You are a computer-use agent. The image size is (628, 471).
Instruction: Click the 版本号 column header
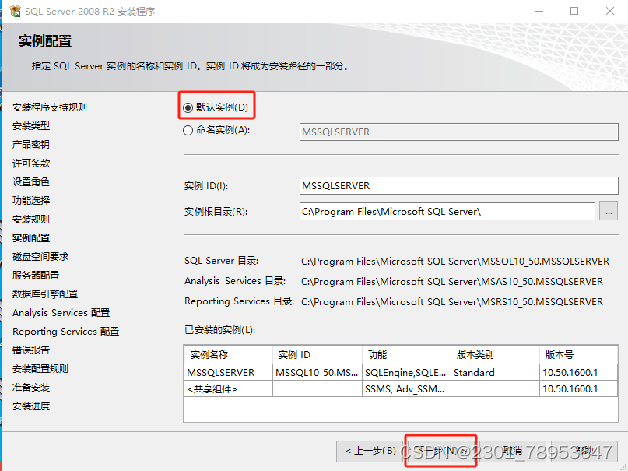[578, 354]
